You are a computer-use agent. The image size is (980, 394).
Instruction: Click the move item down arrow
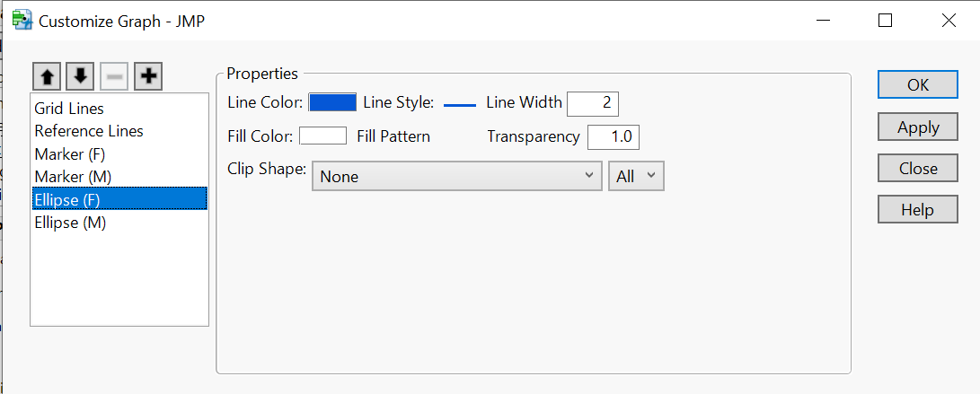80,77
